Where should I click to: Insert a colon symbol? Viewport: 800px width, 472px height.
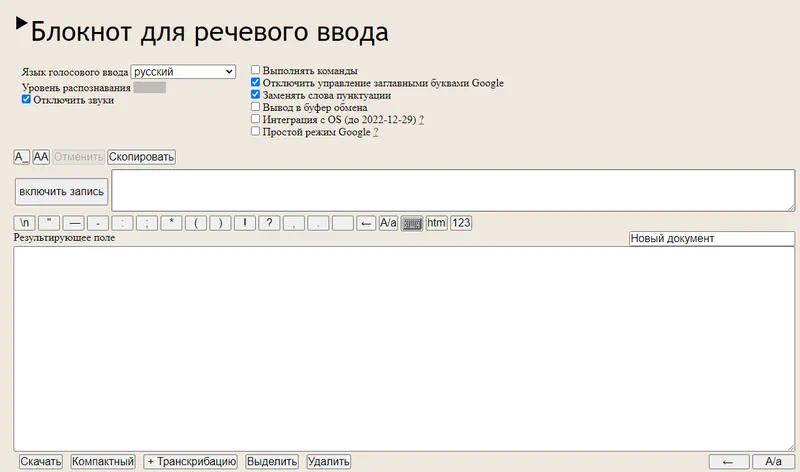click(122, 223)
